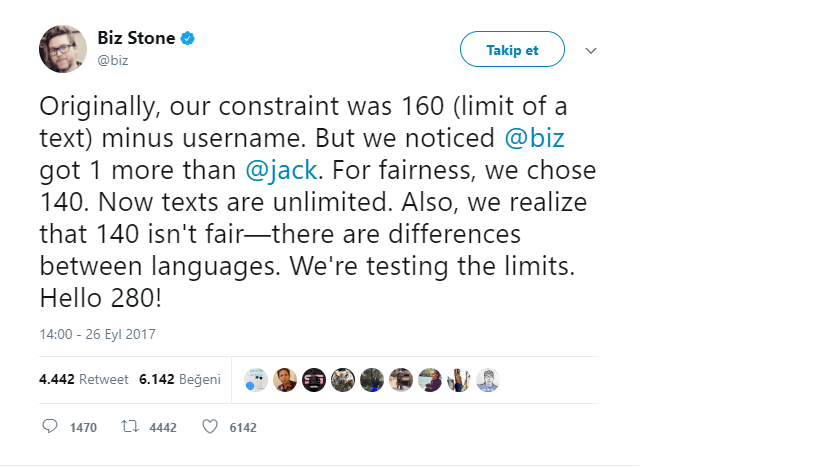This screenshot has width=815, height=467.
Task: Open Biz Stone's profile picture
Action: point(63,49)
